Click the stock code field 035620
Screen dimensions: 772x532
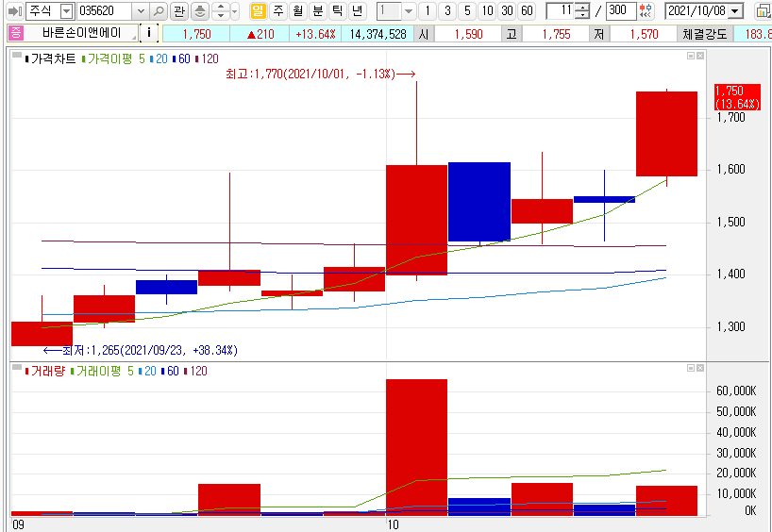[x=105, y=10]
